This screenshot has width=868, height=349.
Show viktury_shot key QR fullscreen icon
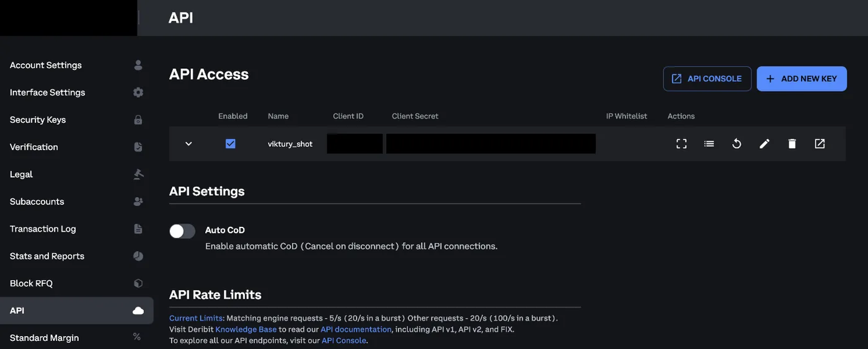[x=681, y=144]
